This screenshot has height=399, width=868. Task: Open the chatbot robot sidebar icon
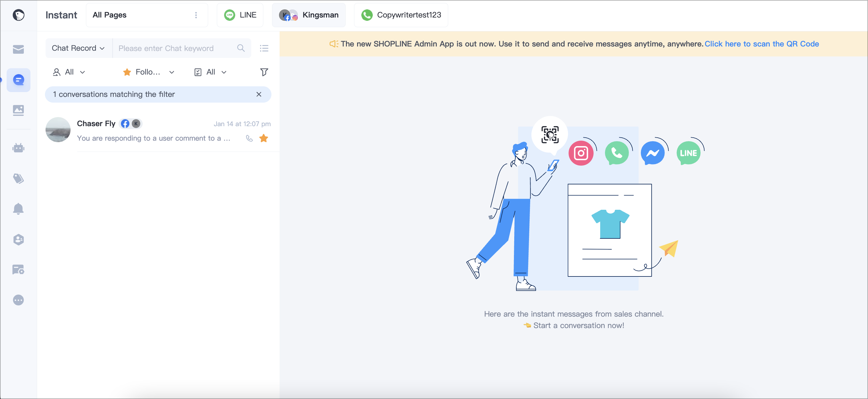point(18,148)
